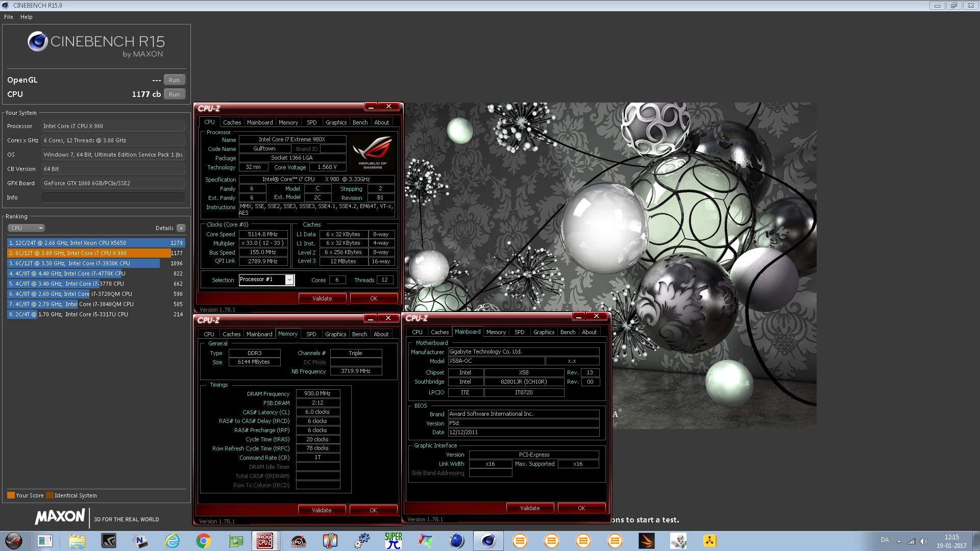Click the Core Speed value 5114.8 MHz

263,234
